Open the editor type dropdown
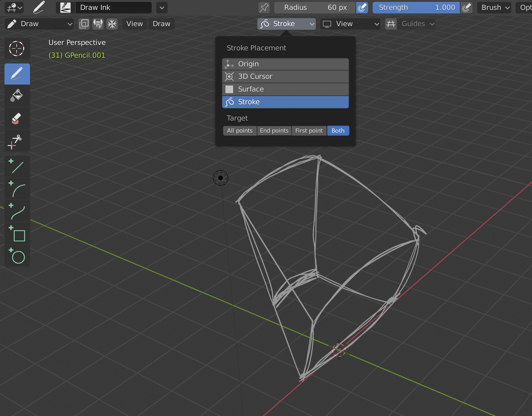This screenshot has height=416, width=532. [x=14, y=8]
